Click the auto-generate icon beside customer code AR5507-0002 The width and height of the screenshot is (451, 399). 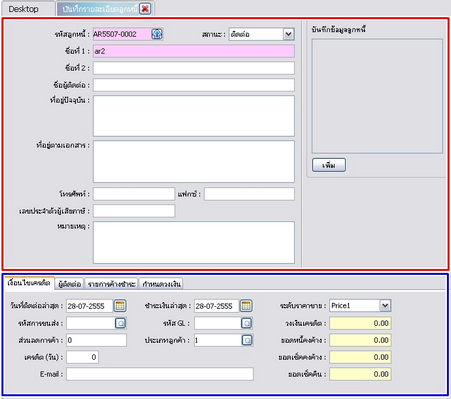[x=157, y=34]
